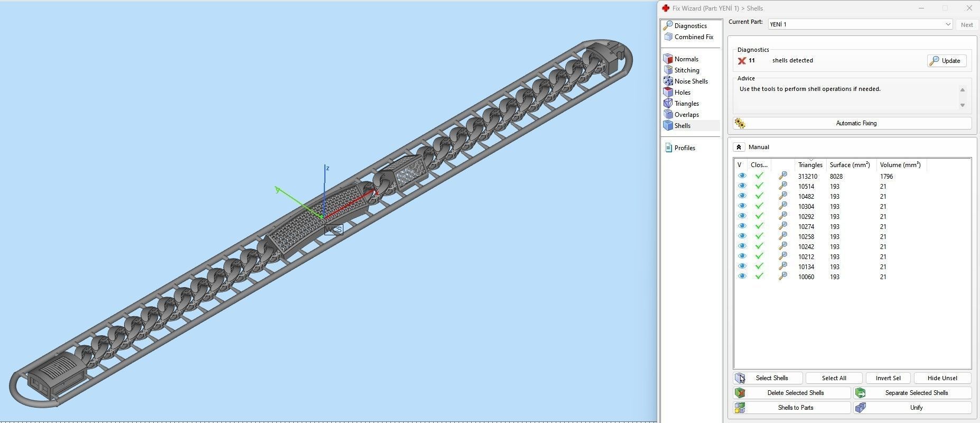Toggle visibility of the 10212-triangle shell

(742, 256)
